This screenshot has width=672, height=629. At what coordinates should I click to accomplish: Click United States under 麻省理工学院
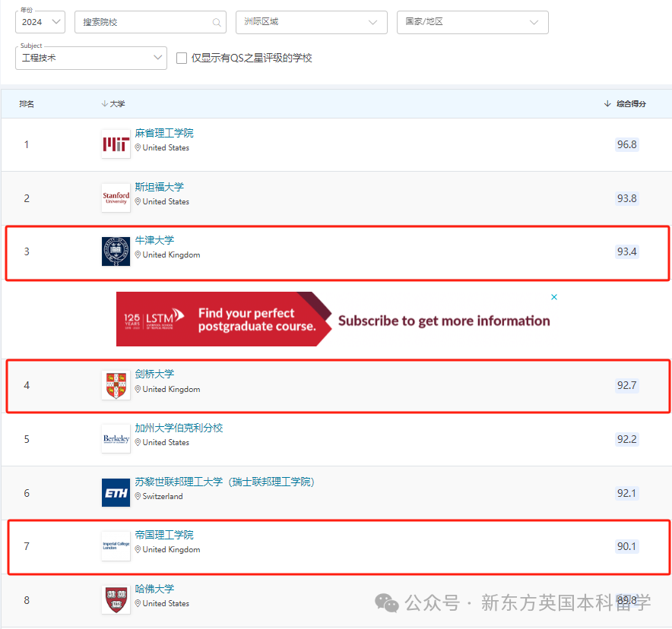[166, 147]
